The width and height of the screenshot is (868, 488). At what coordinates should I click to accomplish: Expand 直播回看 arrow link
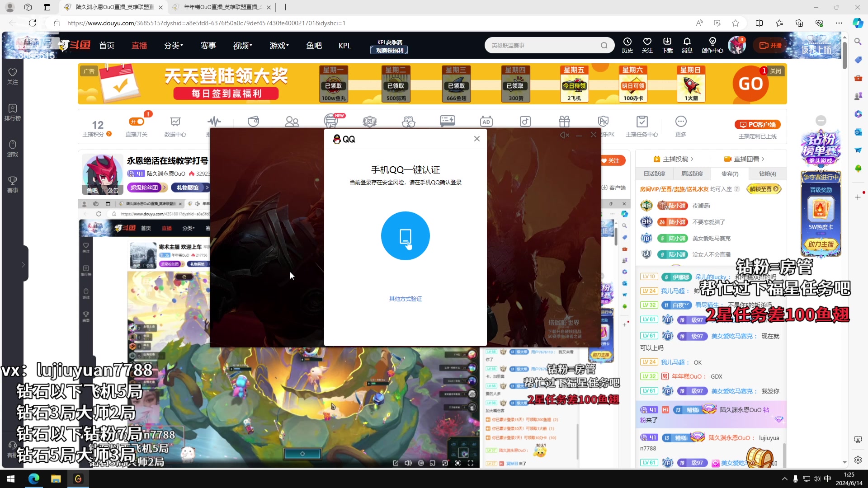(744, 159)
